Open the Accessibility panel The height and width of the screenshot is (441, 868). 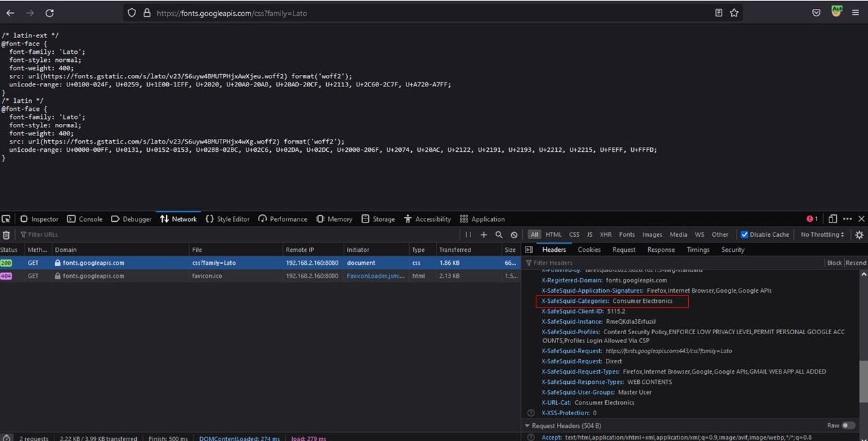(428, 219)
